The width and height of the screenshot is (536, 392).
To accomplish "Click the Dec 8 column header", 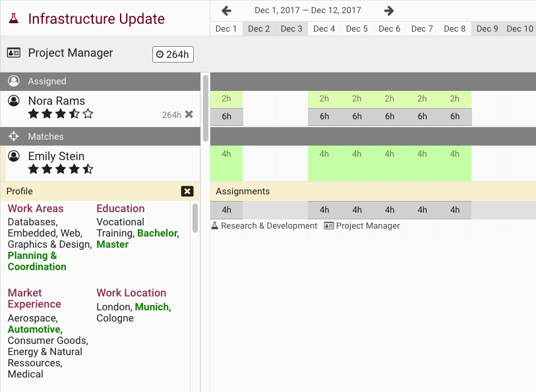I will click(455, 29).
